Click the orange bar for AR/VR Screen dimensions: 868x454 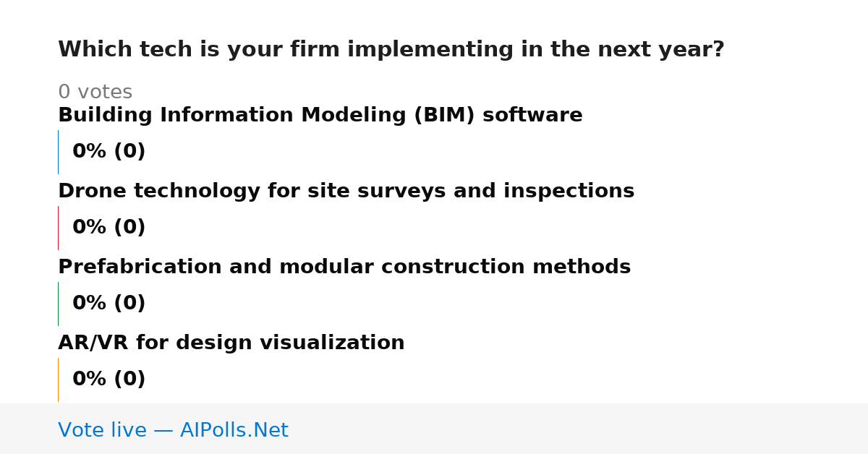click(x=58, y=380)
